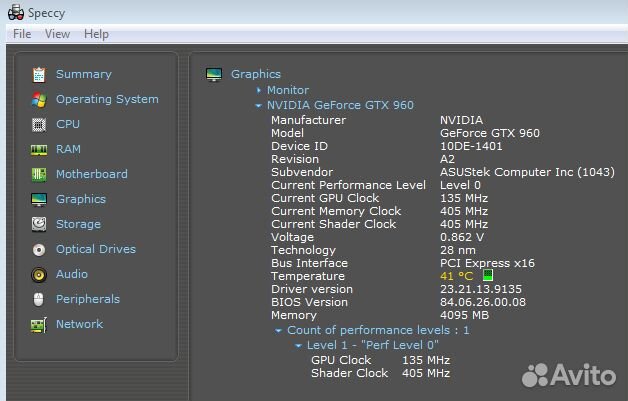
Task: Click the Operating System Windows flag icon
Action: click(x=39, y=99)
